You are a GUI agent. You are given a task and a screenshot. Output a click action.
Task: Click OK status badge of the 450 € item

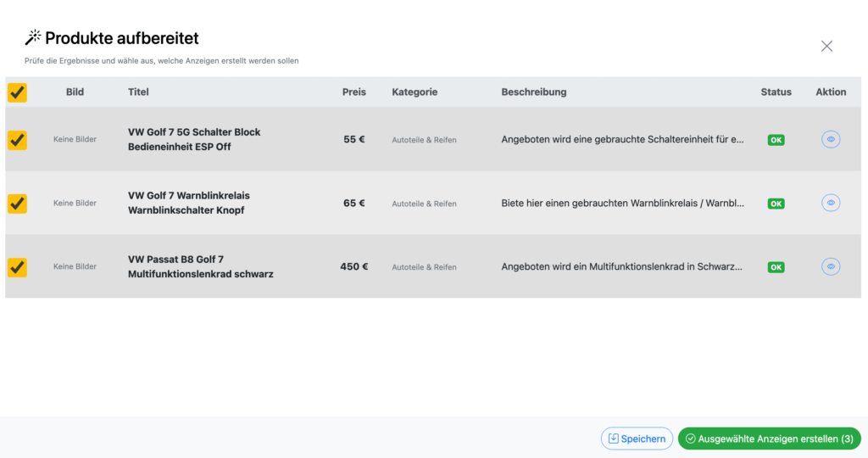point(776,267)
